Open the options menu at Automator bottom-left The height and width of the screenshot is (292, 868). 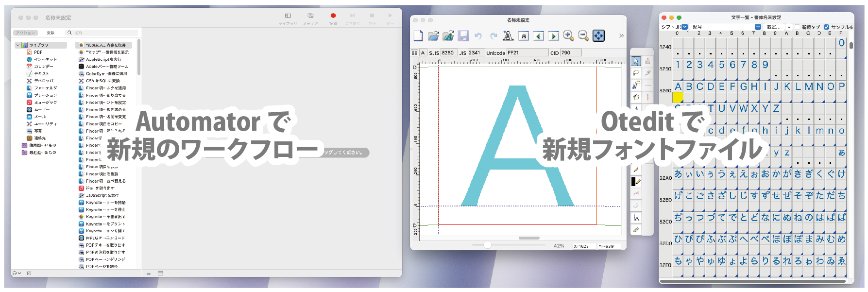coord(17,273)
